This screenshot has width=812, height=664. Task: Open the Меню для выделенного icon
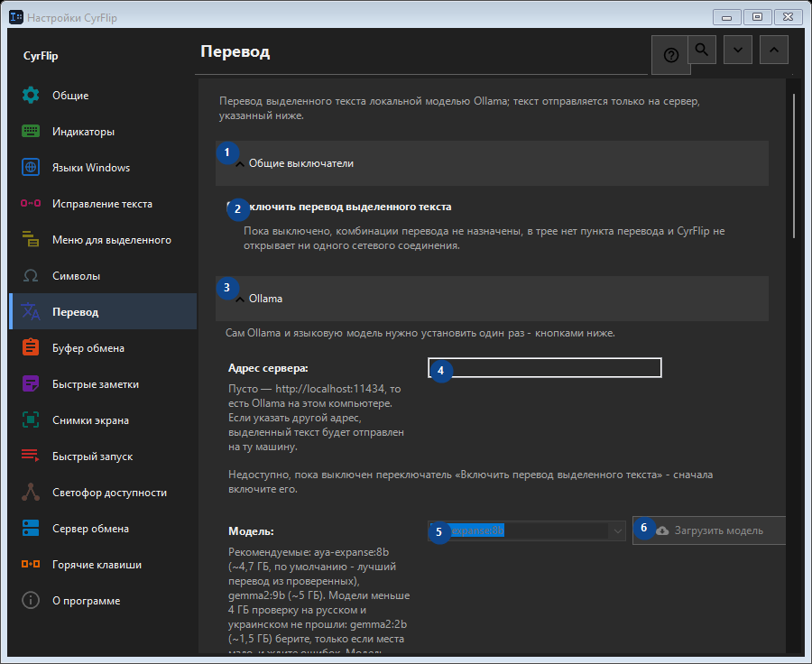tap(31, 240)
